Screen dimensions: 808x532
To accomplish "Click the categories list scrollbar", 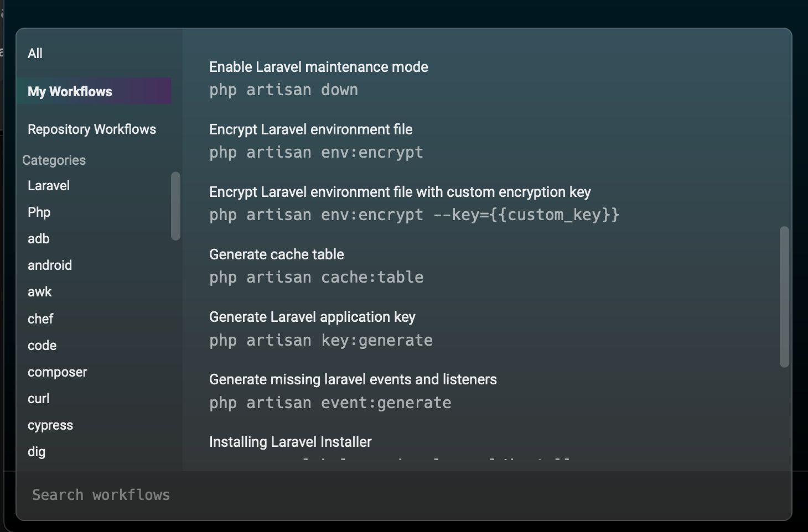I will (176, 206).
